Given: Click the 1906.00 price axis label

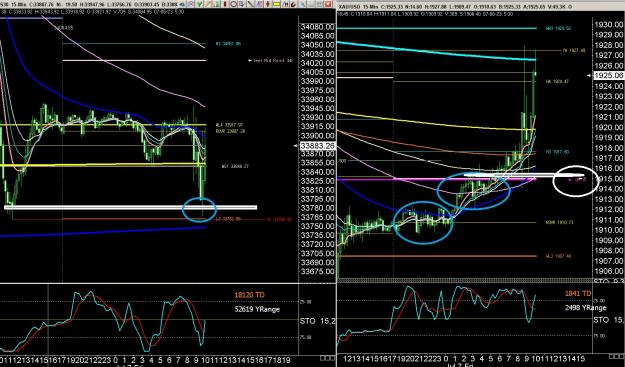Looking at the screenshot, I should tap(608, 271).
